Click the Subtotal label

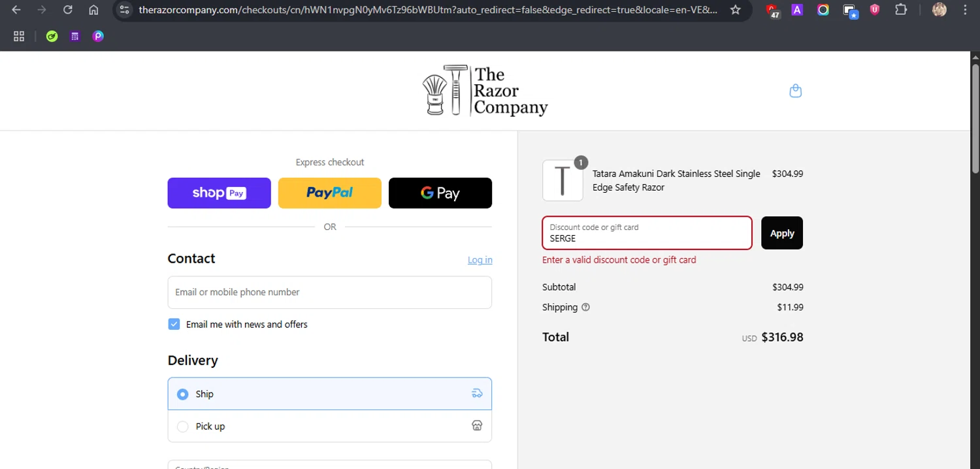coord(559,287)
